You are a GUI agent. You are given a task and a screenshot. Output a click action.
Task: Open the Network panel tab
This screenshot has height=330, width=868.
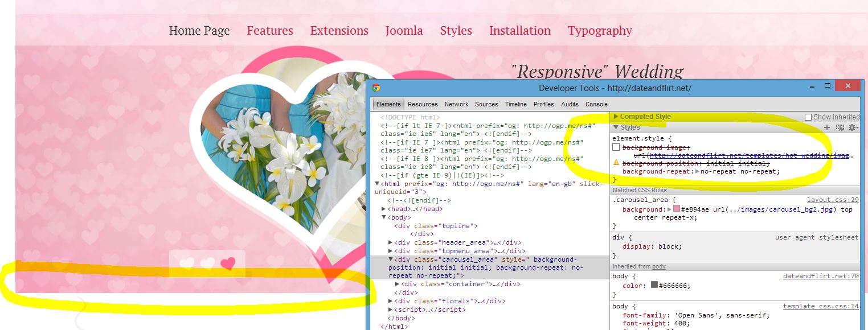pyautogui.click(x=456, y=104)
